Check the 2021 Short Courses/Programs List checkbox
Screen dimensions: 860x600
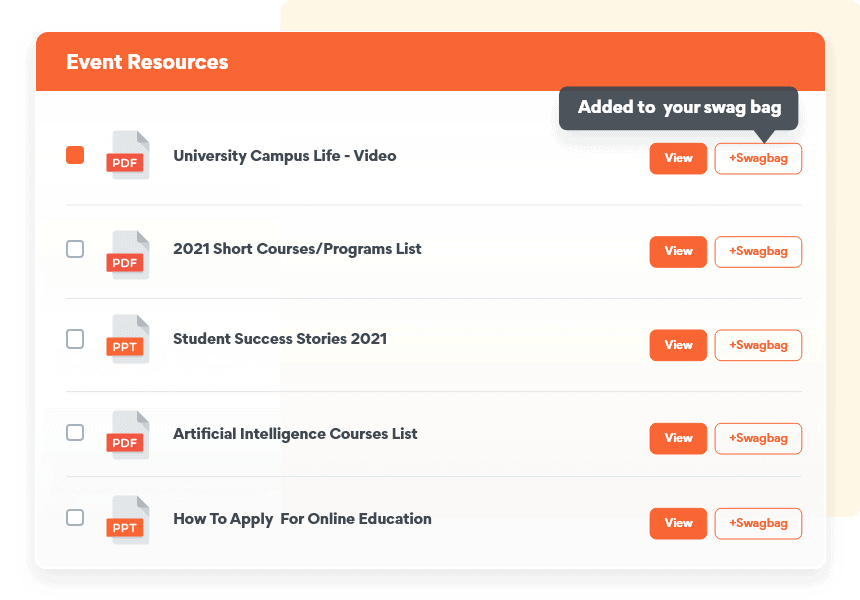(x=75, y=249)
